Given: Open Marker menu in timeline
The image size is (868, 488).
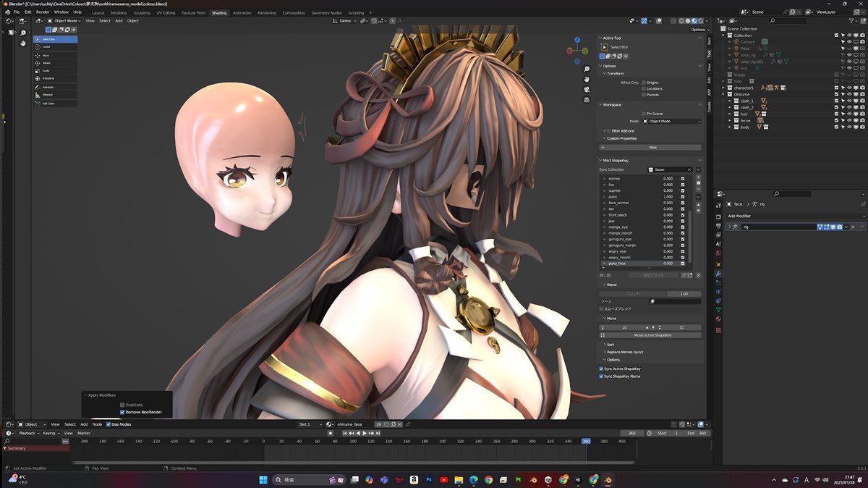Looking at the screenshot, I should tap(84, 433).
